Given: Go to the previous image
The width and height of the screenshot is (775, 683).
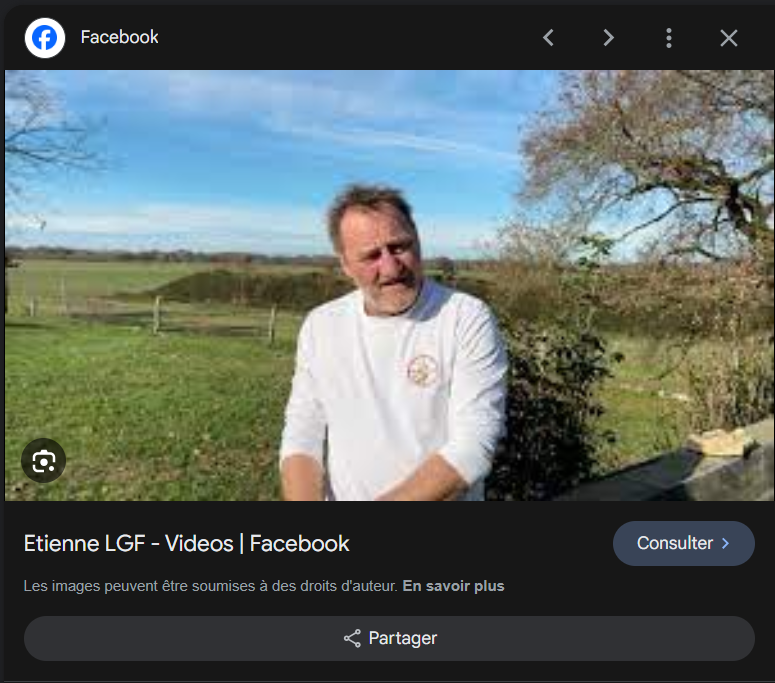Looking at the screenshot, I should coord(548,38).
